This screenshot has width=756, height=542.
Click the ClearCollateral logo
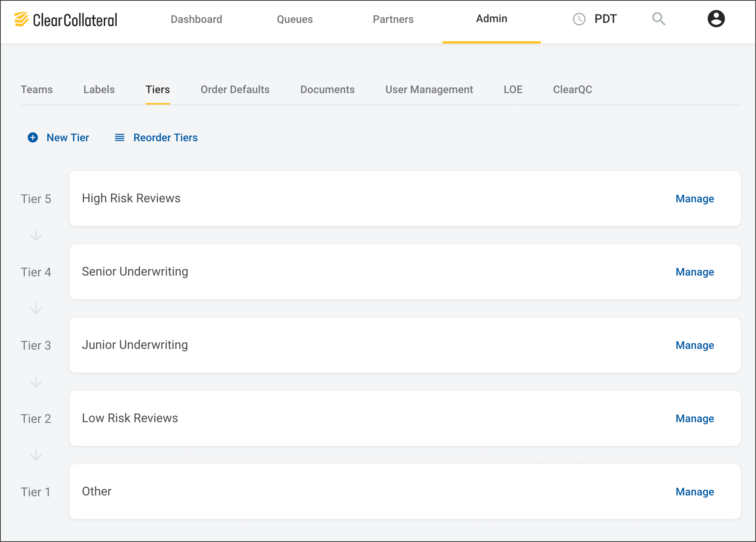[66, 19]
